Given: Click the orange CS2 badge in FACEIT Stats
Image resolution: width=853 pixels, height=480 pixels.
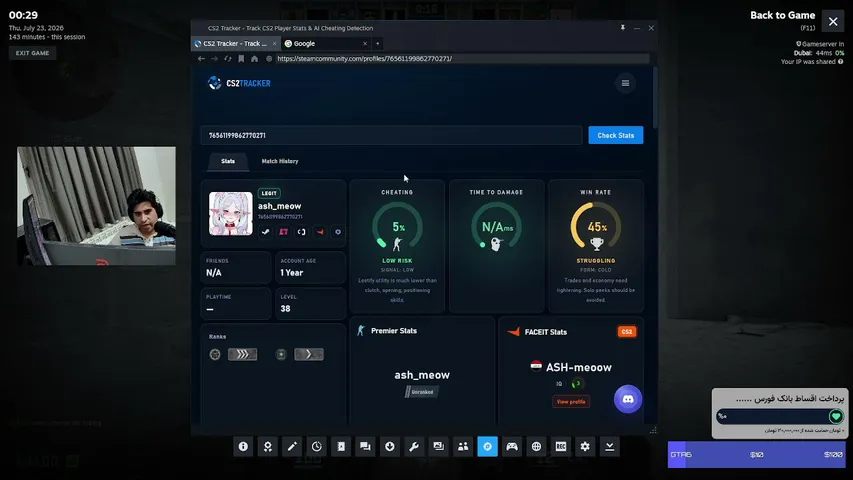Looking at the screenshot, I should (627, 331).
